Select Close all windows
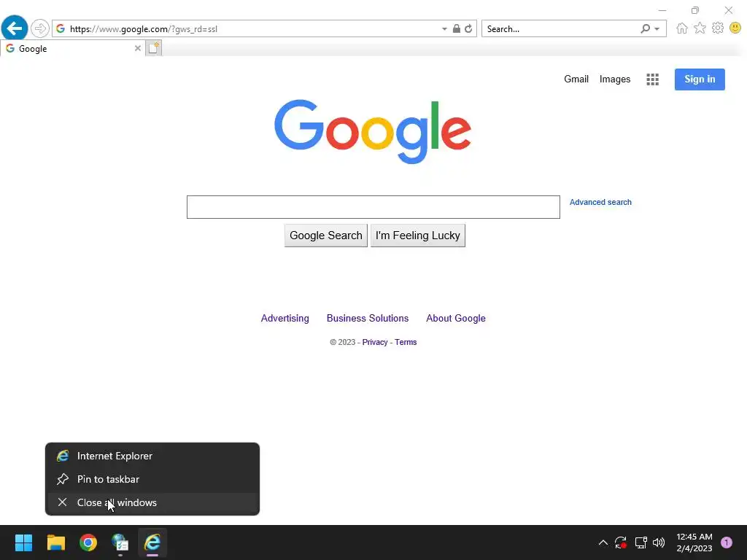 (152, 502)
